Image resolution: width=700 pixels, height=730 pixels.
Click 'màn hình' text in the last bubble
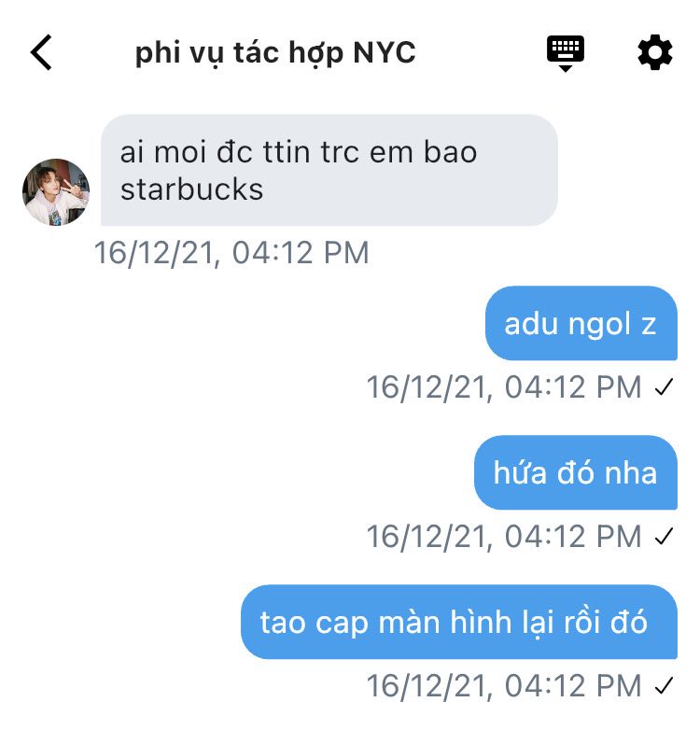(445, 623)
